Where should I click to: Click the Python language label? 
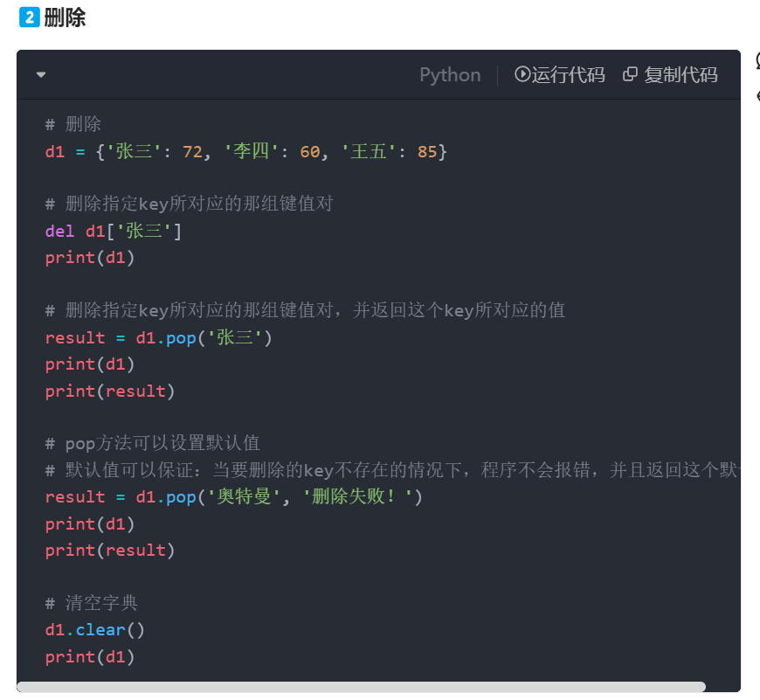coord(450,75)
